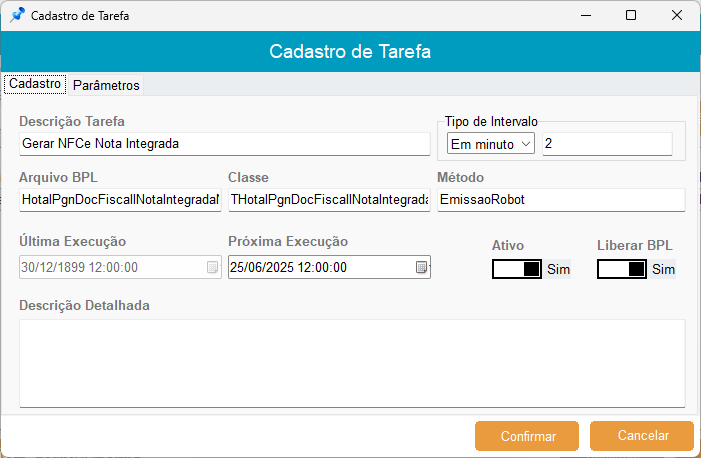Click the Método field with EmissaoRobot
Image resolution: width=701 pixels, height=458 pixels.
point(560,200)
